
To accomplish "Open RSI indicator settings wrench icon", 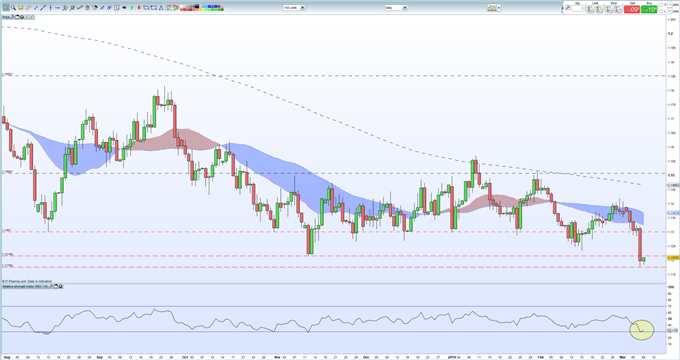I will click(x=51, y=286).
